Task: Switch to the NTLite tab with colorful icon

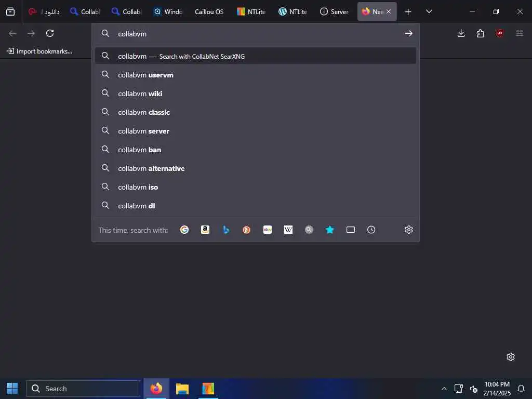Action: click(251, 11)
